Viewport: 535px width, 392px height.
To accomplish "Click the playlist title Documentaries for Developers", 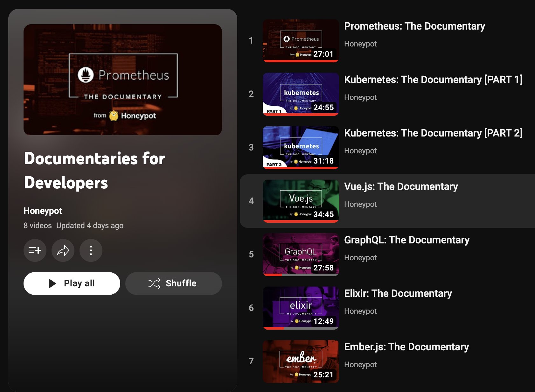I will (94, 171).
